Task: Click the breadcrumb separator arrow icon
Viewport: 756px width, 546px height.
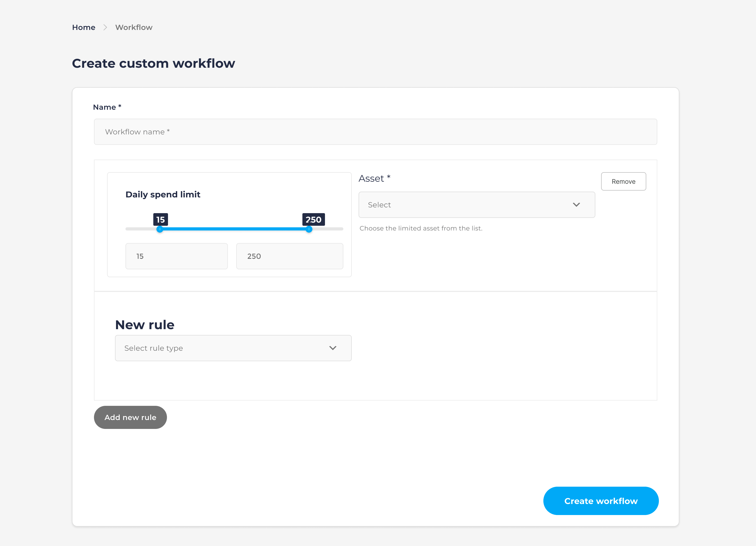Action: click(105, 27)
